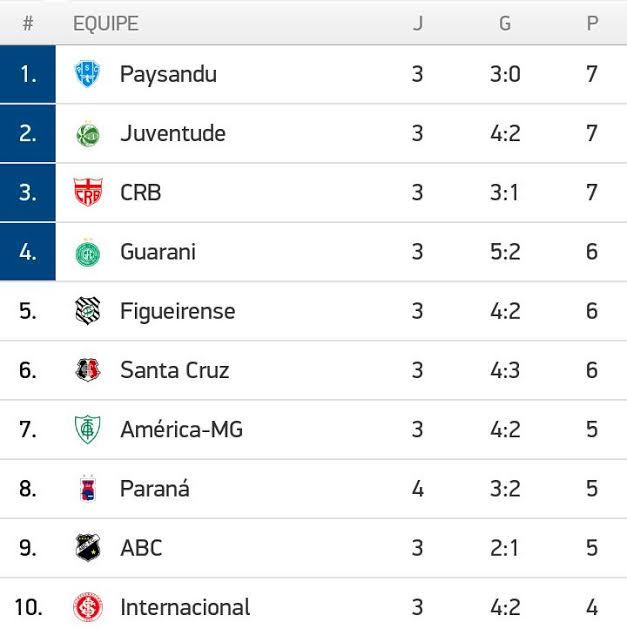Click the Juventude team crest icon
This screenshot has width=627, height=629.
(x=88, y=134)
